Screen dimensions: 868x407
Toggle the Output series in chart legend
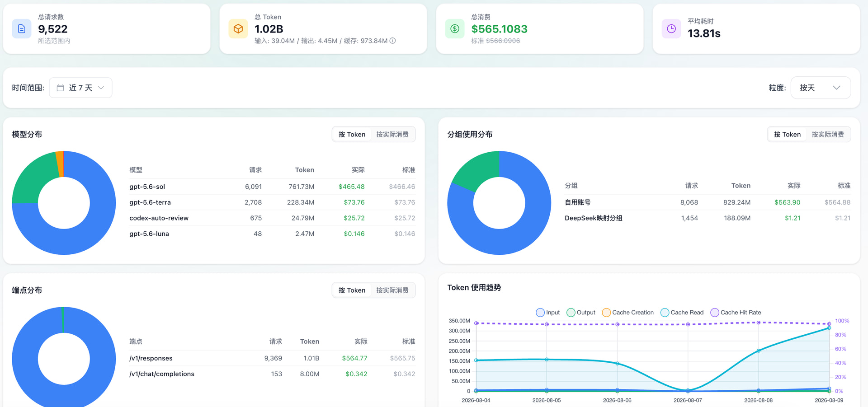coord(581,313)
